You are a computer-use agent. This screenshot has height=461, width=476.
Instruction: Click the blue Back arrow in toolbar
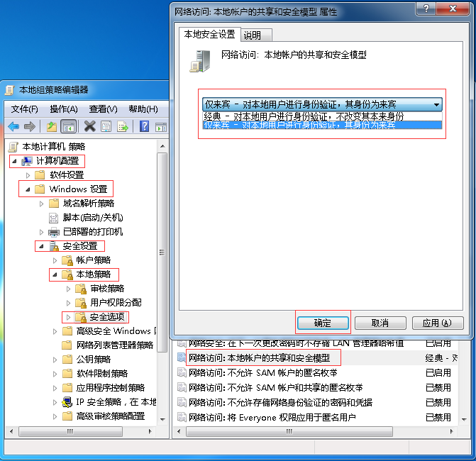pos(13,126)
